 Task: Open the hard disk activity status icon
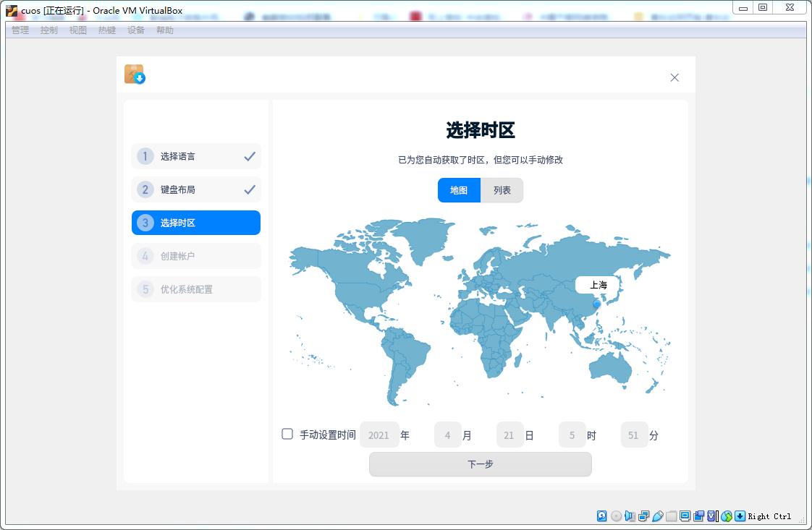coord(601,516)
